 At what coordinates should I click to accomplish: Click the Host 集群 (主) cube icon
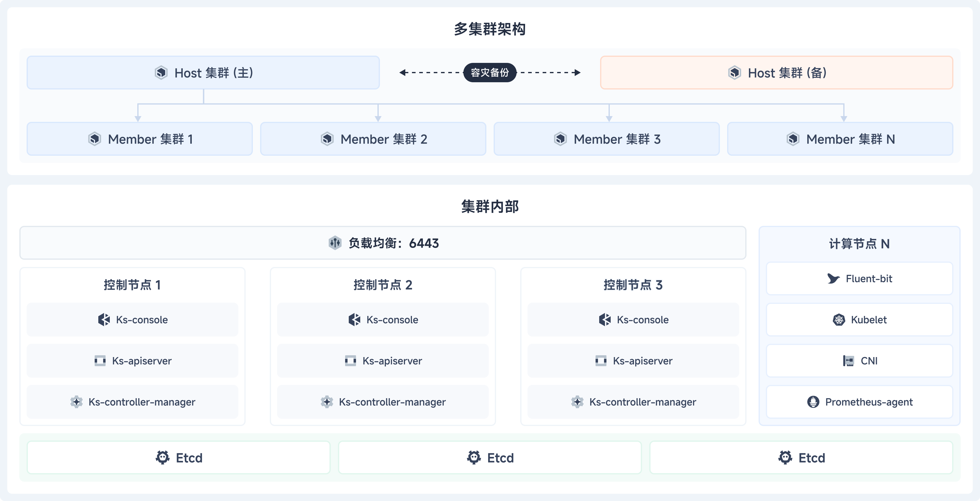click(x=161, y=73)
